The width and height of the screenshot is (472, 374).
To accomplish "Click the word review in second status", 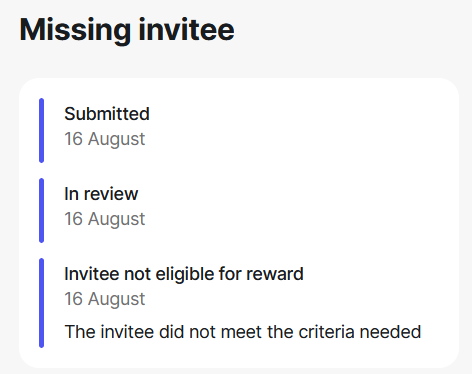I will click(111, 194).
